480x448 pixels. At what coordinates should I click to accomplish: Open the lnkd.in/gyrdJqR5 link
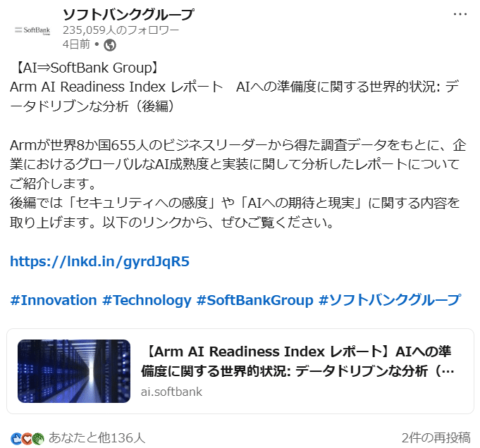pyautogui.click(x=100, y=261)
